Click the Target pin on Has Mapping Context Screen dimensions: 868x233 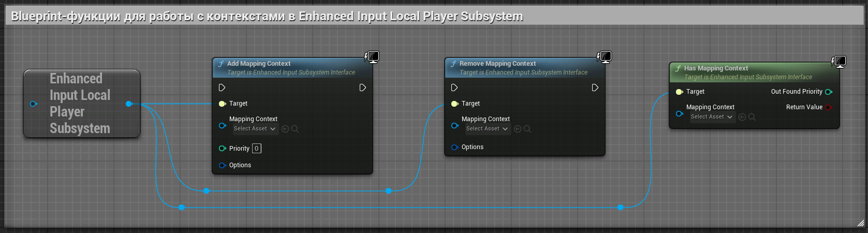coord(679,92)
